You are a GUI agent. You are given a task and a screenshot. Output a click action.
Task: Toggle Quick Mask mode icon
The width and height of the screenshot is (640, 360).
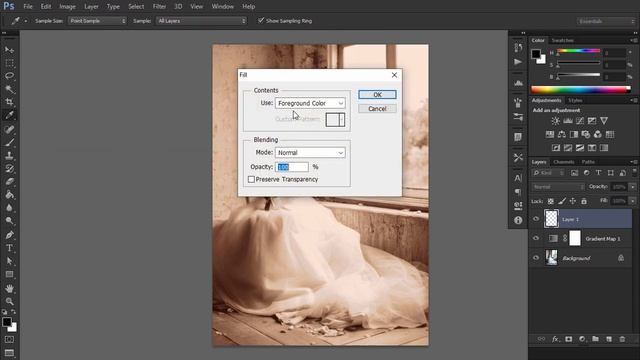9,340
